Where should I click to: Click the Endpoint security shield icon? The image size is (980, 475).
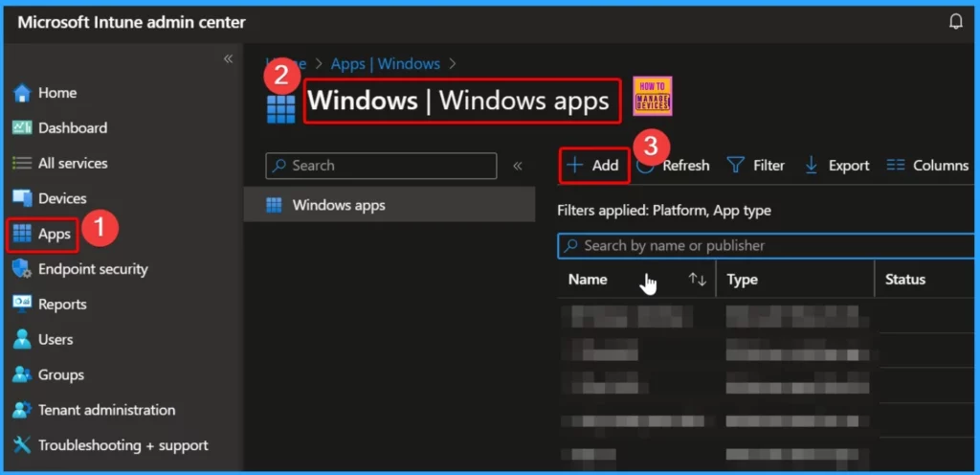pos(22,269)
